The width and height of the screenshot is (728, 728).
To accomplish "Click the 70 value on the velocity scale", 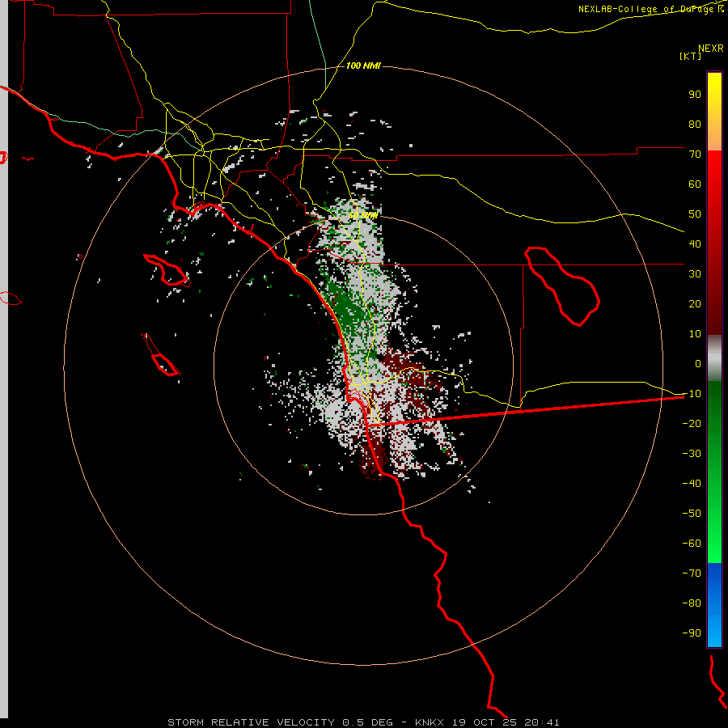I will [x=695, y=154].
